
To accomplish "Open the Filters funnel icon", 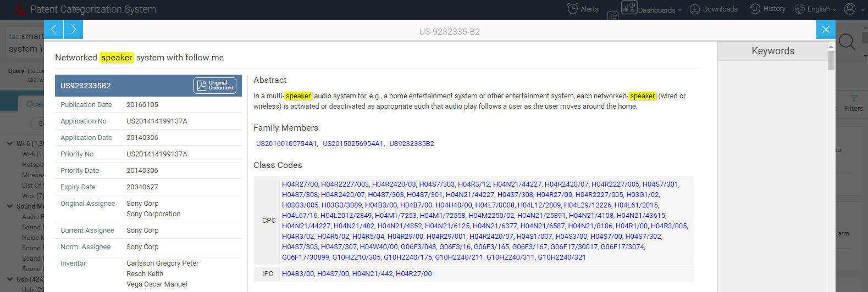I will (x=853, y=98).
